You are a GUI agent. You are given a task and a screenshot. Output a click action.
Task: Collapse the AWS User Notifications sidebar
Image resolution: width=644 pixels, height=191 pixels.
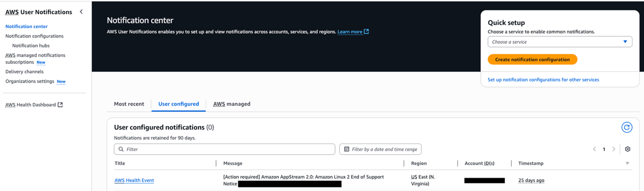pos(81,12)
